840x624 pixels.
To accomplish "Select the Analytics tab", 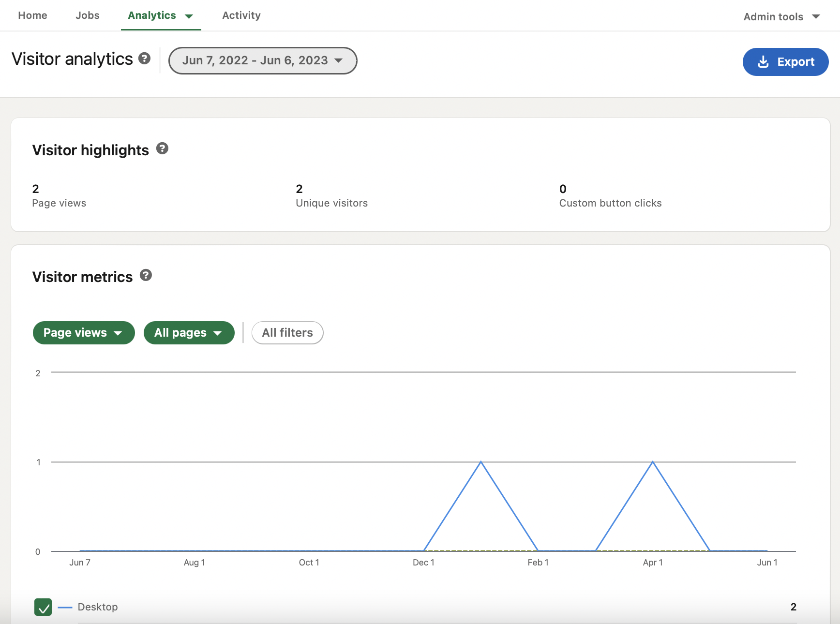I will 160,15.
